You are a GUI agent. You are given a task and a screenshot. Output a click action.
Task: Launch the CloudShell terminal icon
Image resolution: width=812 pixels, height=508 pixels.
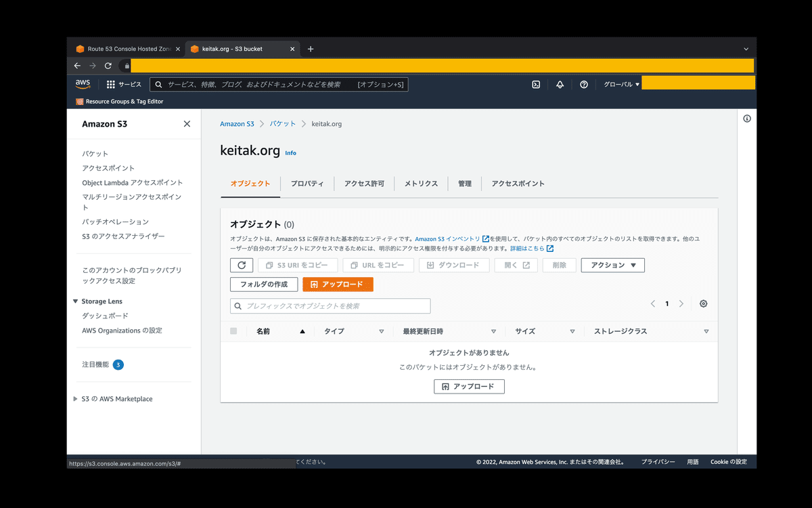pos(536,85)
